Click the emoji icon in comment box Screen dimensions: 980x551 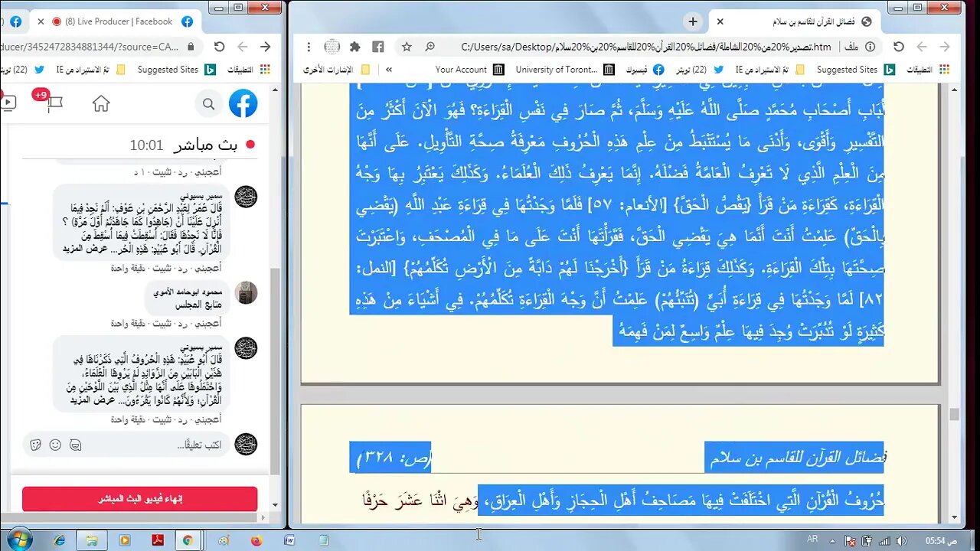click(x=55, y=445)
